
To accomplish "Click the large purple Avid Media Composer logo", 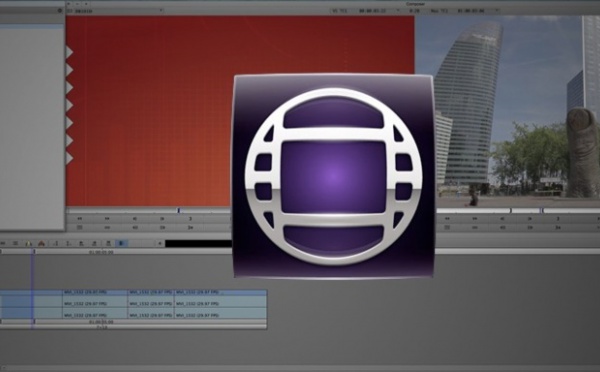I will (x=333, y=176).
